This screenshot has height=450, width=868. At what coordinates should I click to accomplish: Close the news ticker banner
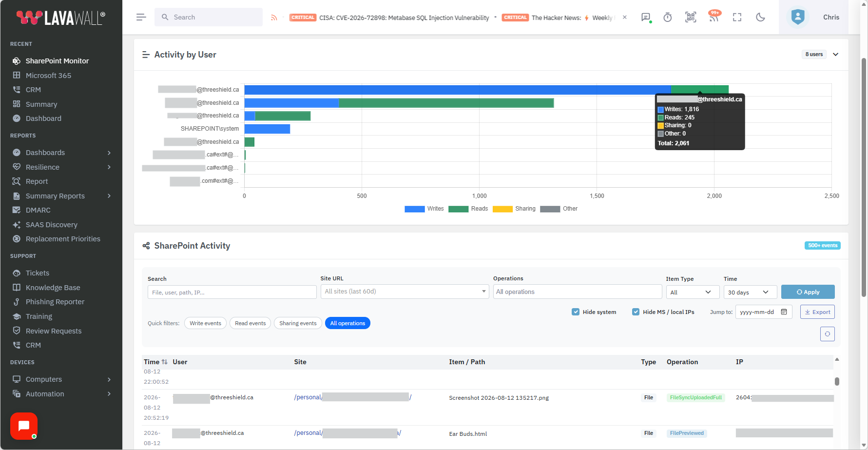click(625, 17)
